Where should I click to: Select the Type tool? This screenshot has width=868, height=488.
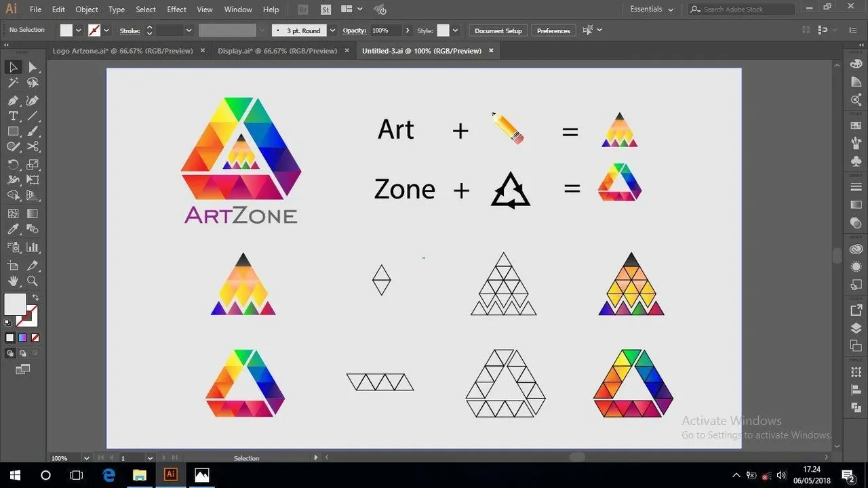(x=13, y=116)
